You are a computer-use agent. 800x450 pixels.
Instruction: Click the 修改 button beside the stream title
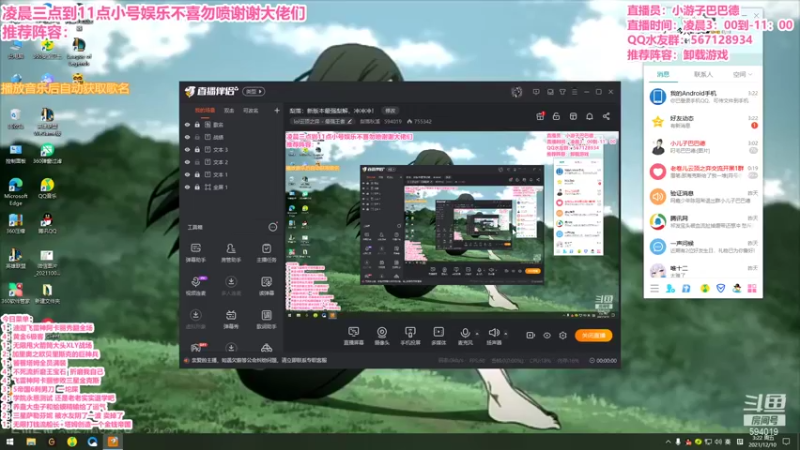390,110
